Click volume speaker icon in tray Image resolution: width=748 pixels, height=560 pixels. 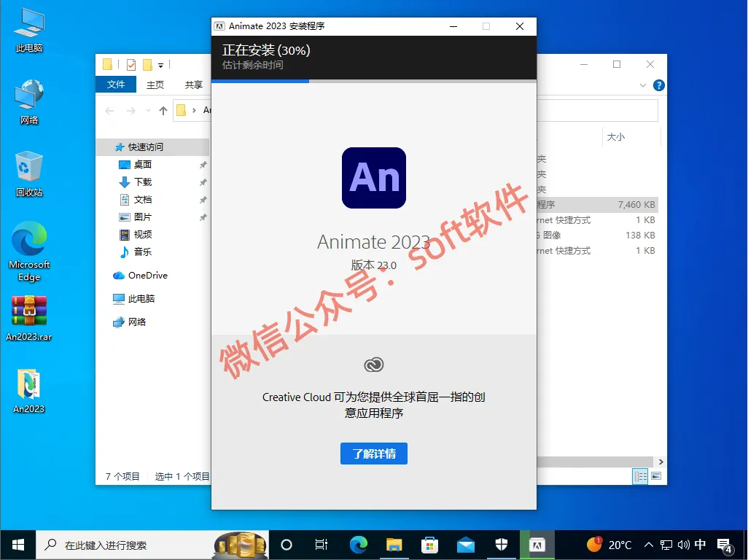pos(683,545)
